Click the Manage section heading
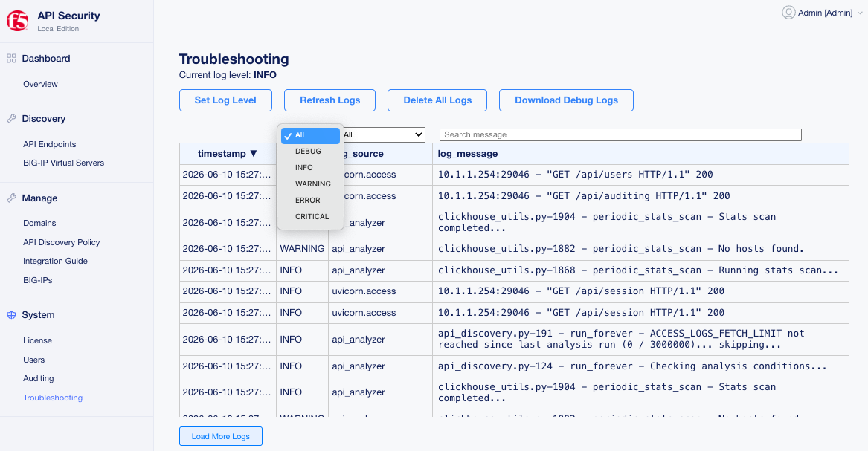Viewport: 868px width, 451px height. tap(40, 198)
